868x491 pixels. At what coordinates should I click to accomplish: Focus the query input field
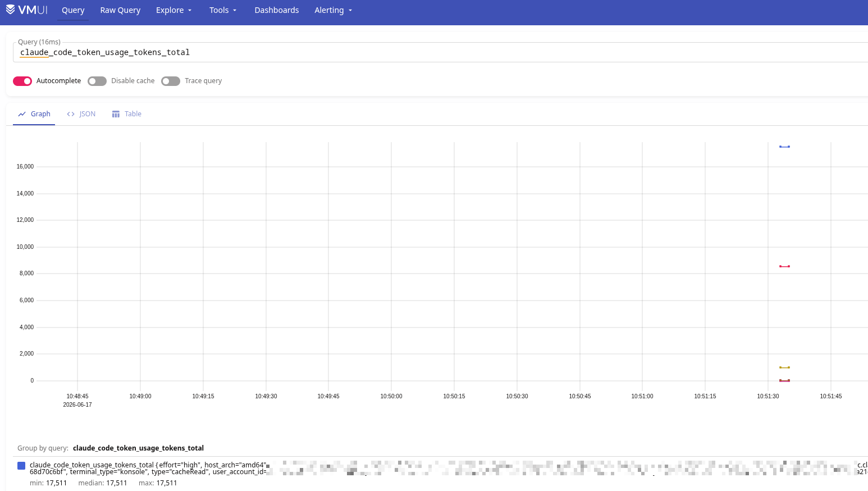pyautogui.click(x=440, y=52)
